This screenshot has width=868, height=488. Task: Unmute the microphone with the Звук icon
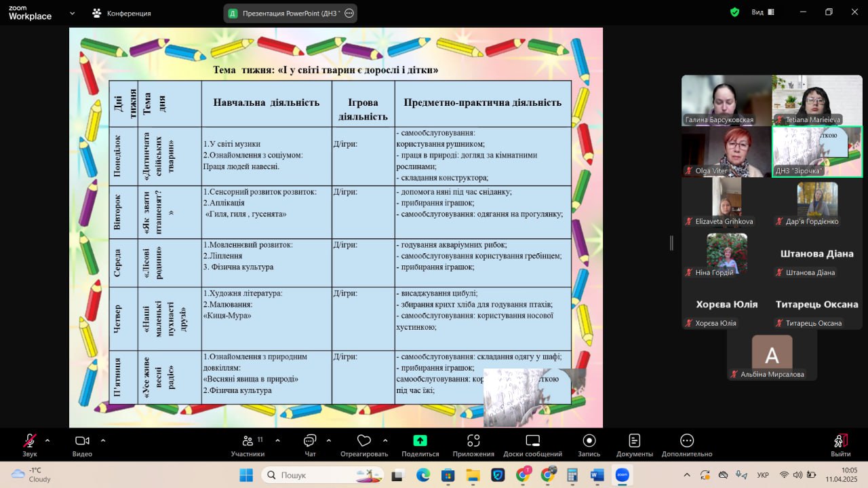tap(30, 444)
